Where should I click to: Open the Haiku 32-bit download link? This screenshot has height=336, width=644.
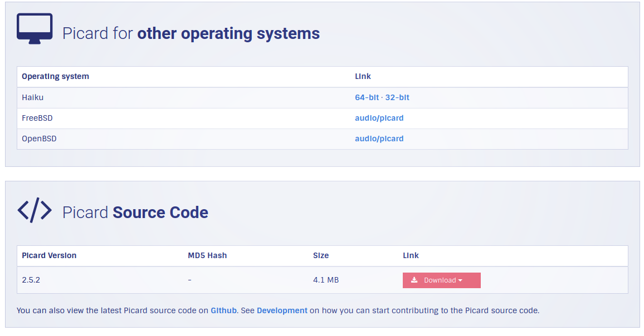[x=397, y=98]
